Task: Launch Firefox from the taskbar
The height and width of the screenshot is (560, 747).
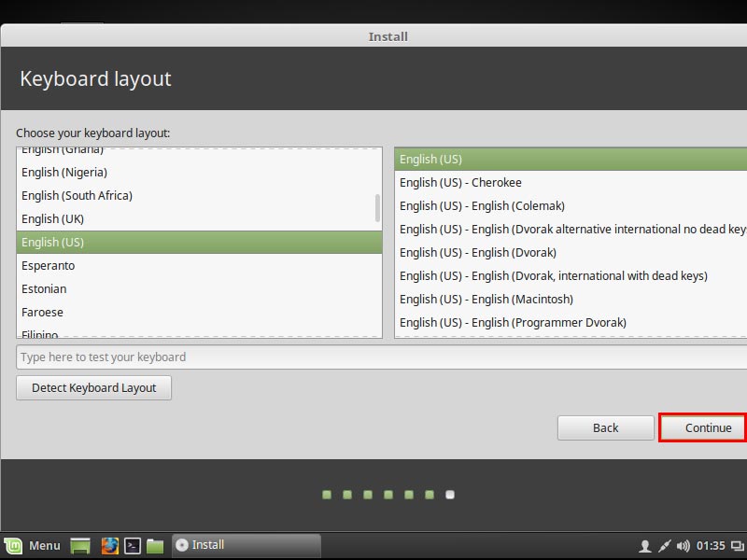Action: click(110, 545)
